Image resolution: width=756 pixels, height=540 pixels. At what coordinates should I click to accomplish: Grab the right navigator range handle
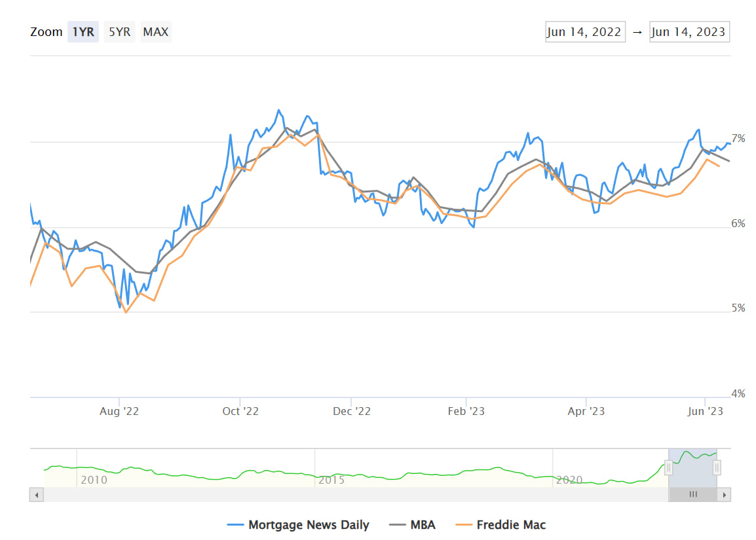point(717,468)
